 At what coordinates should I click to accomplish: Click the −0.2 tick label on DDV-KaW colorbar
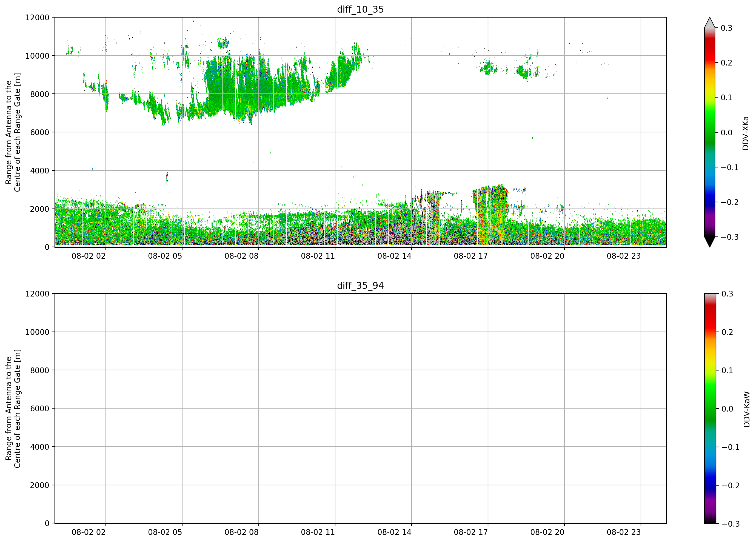[730, 485]
